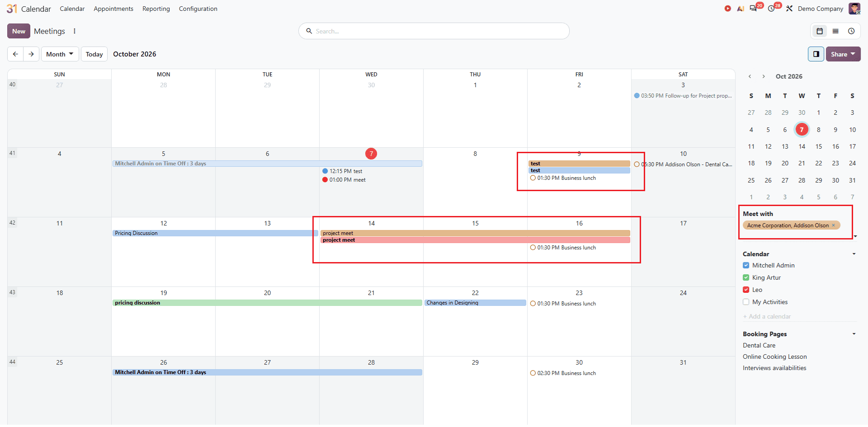Uncheck the Mitchell Admin calendar checkbox

point(746,266)
